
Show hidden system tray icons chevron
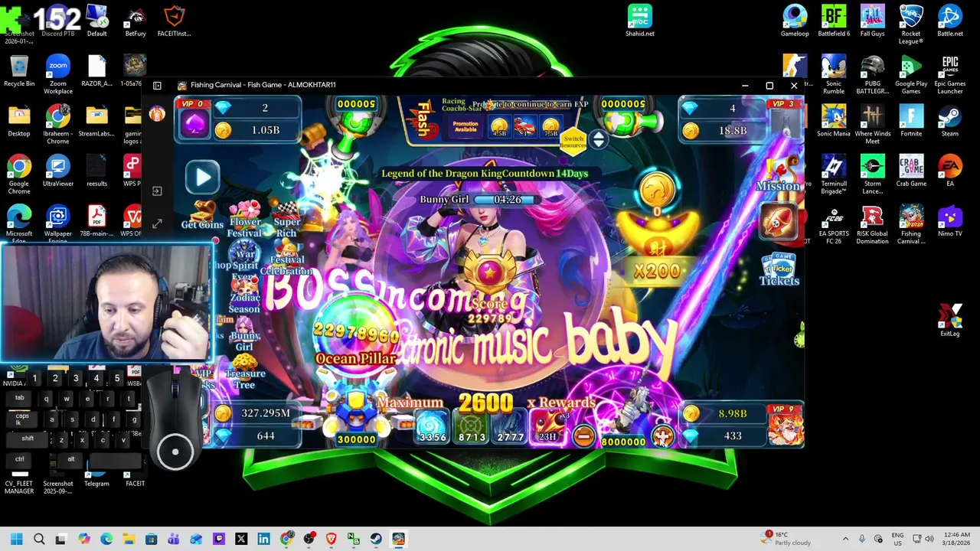coord(845,539)
